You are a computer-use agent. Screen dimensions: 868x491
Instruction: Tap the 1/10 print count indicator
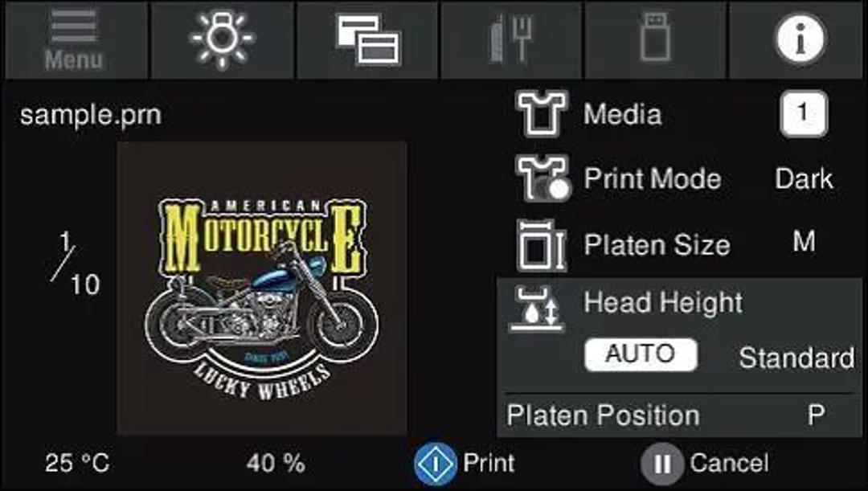pyautogui.click(x=72, y=264)
